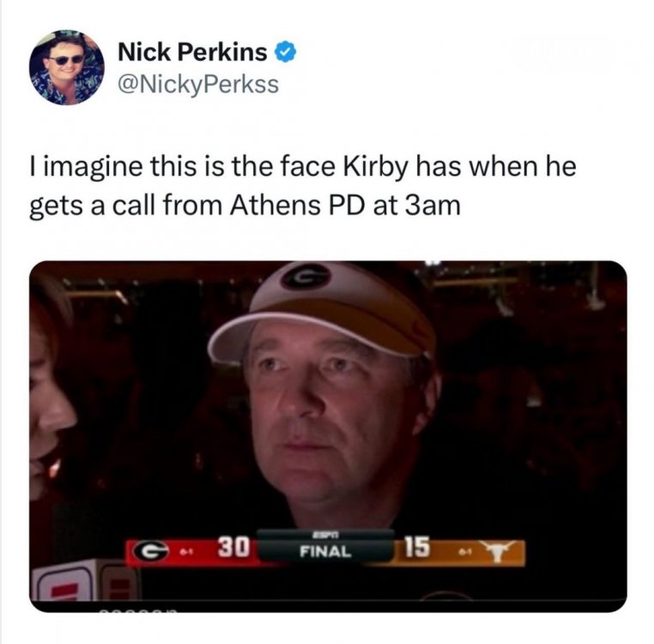Click Texas's score of 15

(417, 547)
